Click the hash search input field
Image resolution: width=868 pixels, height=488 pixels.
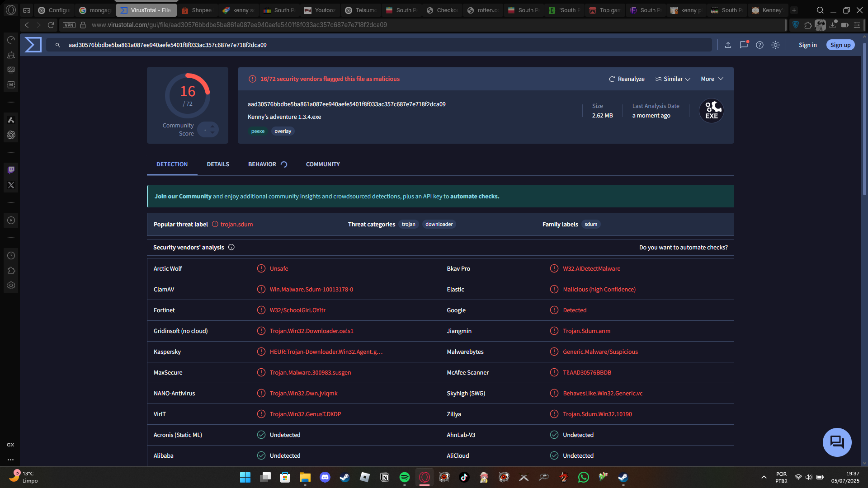coord(380,45)
